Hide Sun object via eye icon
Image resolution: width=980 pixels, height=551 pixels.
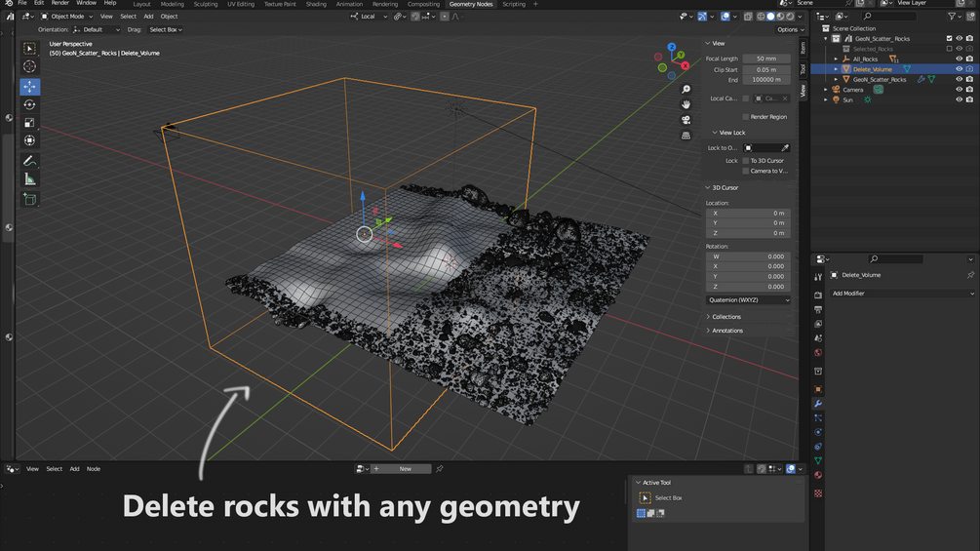click(x=959, y=99)
